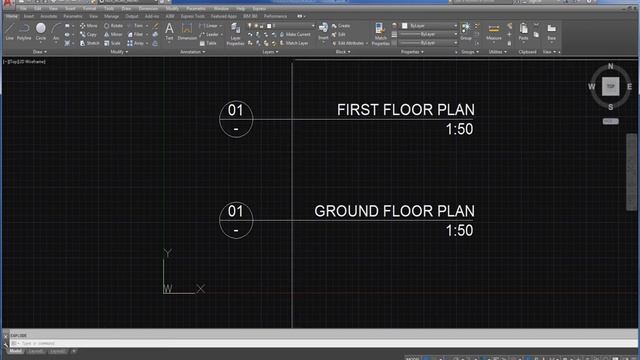Open the object color ByLayer dropdown

click(429, 26)
